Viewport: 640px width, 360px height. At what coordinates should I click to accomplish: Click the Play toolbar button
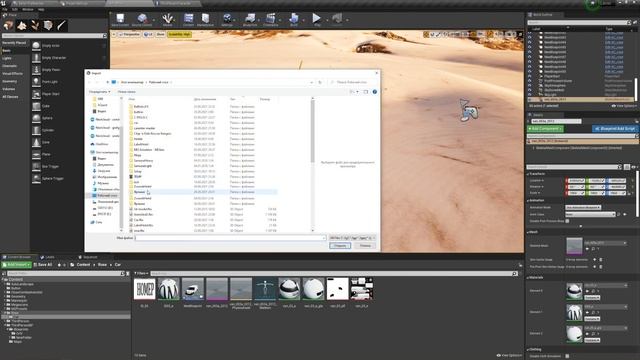click(317, 19)
